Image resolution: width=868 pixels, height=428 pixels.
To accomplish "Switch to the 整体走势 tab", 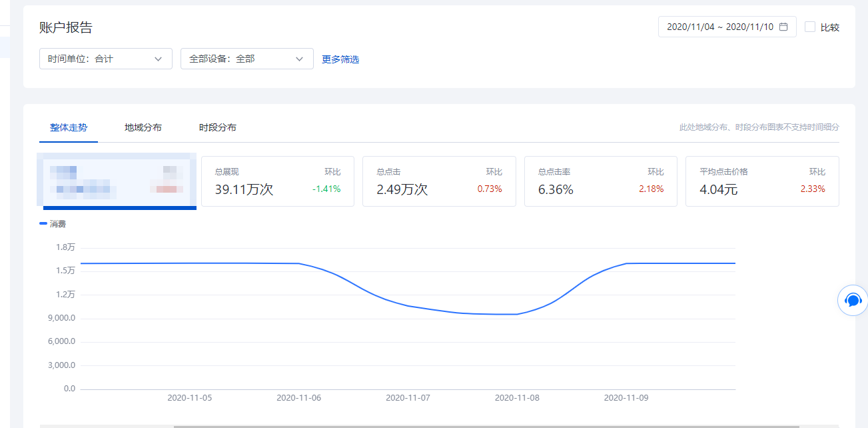I will coord(69,127).
